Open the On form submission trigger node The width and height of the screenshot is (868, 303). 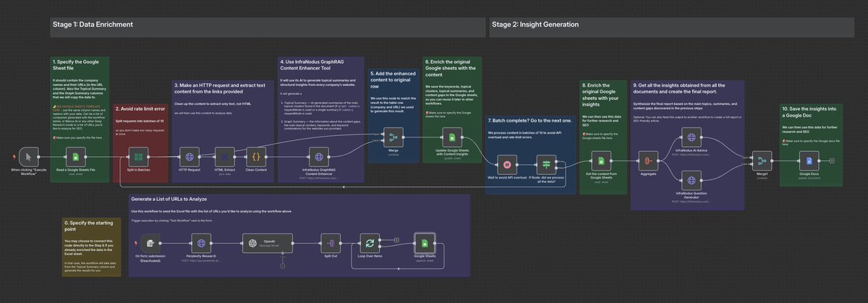[x=150, y=244]
